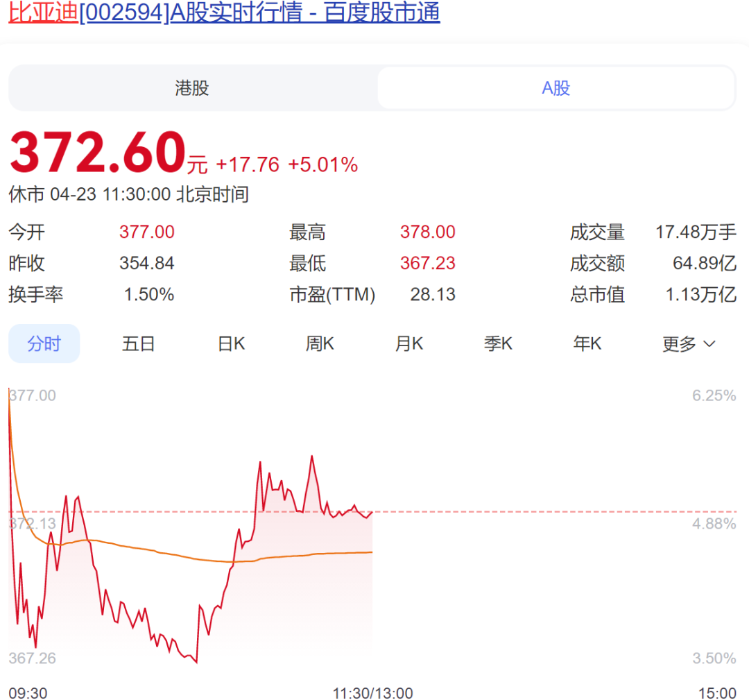Click the 09:30 time axis label
The width and height of the screenshot is (749, 700).
[28, 693]
